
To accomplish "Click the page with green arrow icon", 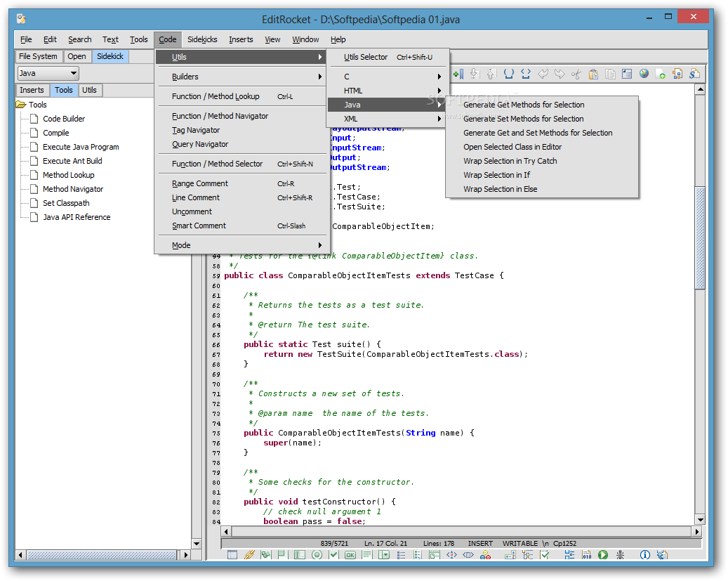I will pyautogui.click(x=661, y=74).
